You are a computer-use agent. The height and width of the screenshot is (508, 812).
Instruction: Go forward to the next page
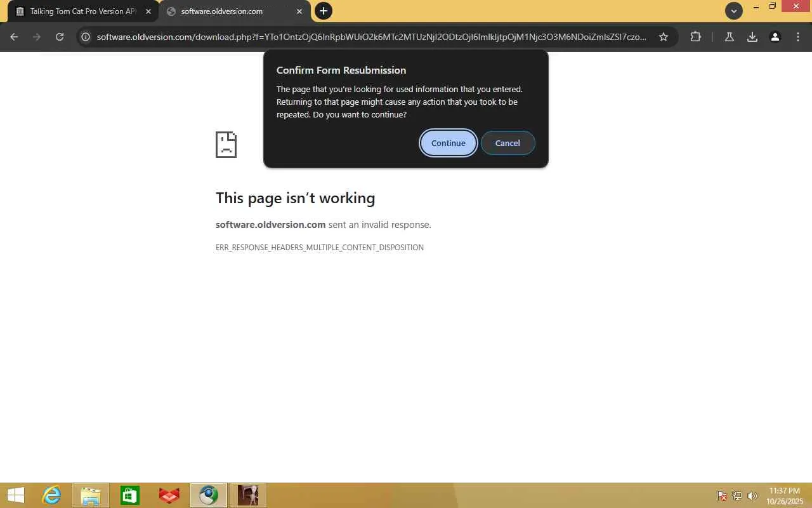[37, 37]
